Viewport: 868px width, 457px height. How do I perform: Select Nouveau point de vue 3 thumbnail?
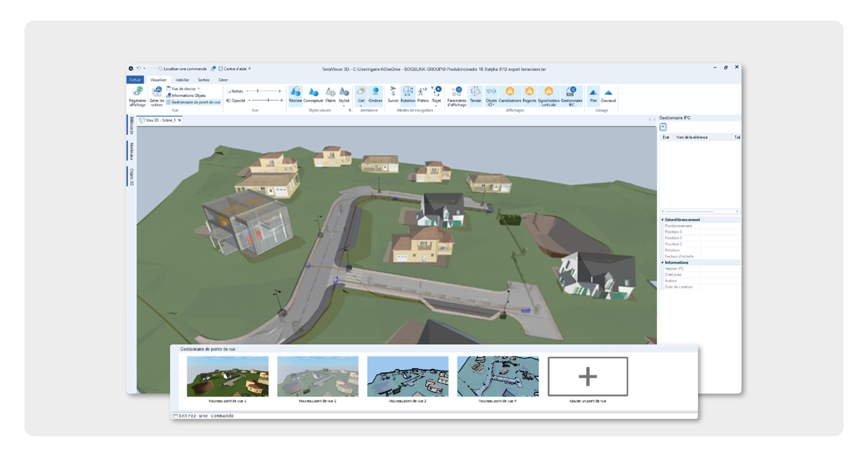pyautogui.click(x=407, y=376)
